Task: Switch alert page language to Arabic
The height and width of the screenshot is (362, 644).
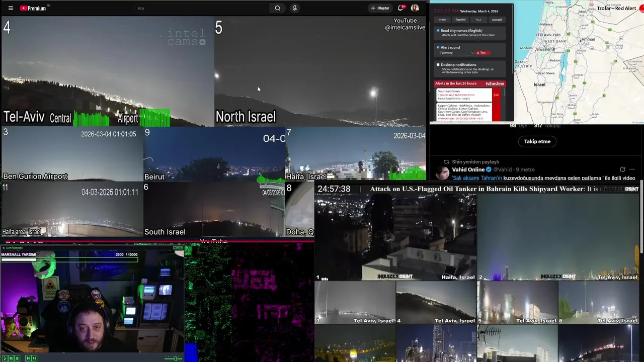Action: coord(479,20)
